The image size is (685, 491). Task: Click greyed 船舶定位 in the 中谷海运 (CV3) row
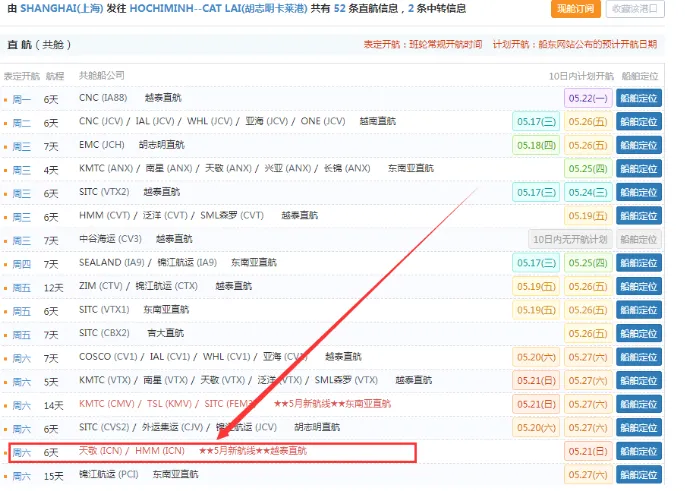click(639, 240)
